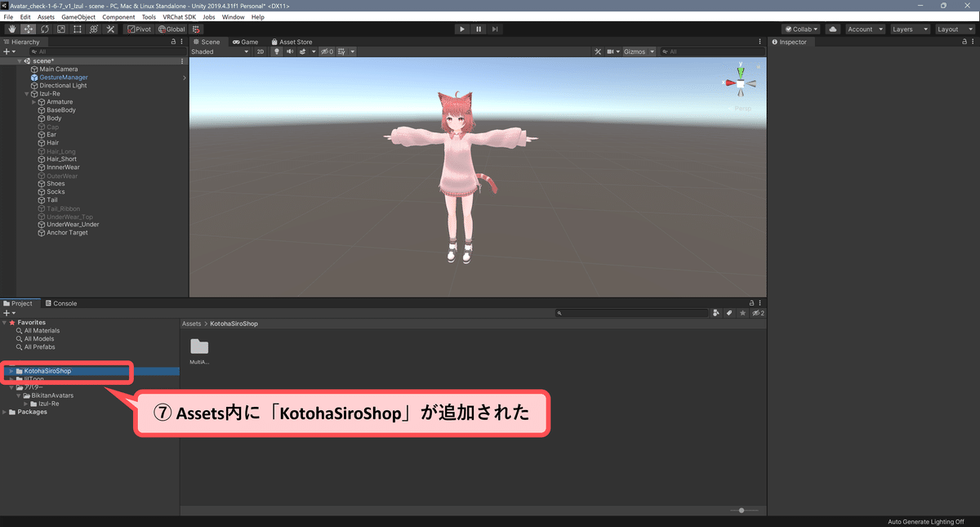
Task: Toggle Global handle rotation
Action: pyautogui.click(x=171, y=29)
